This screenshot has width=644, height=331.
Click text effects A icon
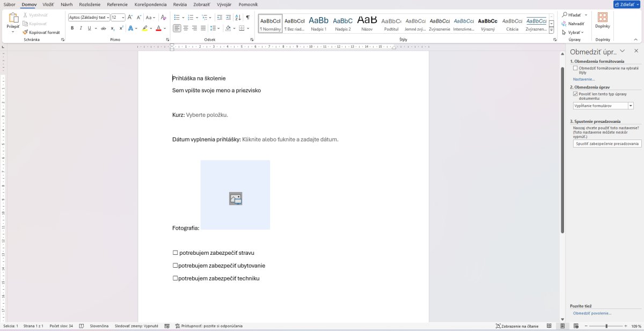tap(130, 28)
